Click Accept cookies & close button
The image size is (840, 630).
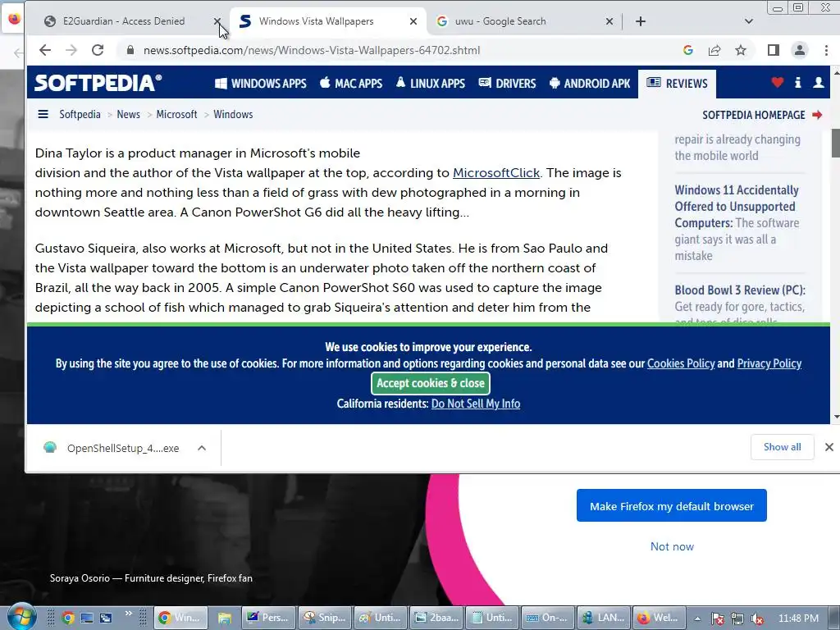(x=431, y=383)
